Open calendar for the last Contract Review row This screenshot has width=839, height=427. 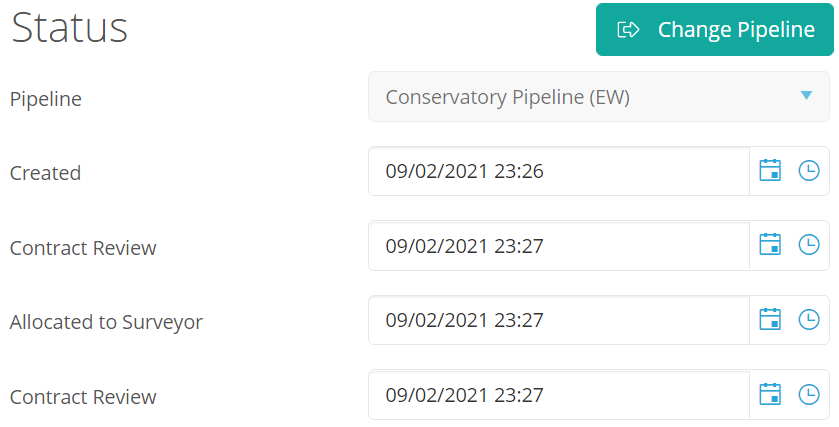770,394
